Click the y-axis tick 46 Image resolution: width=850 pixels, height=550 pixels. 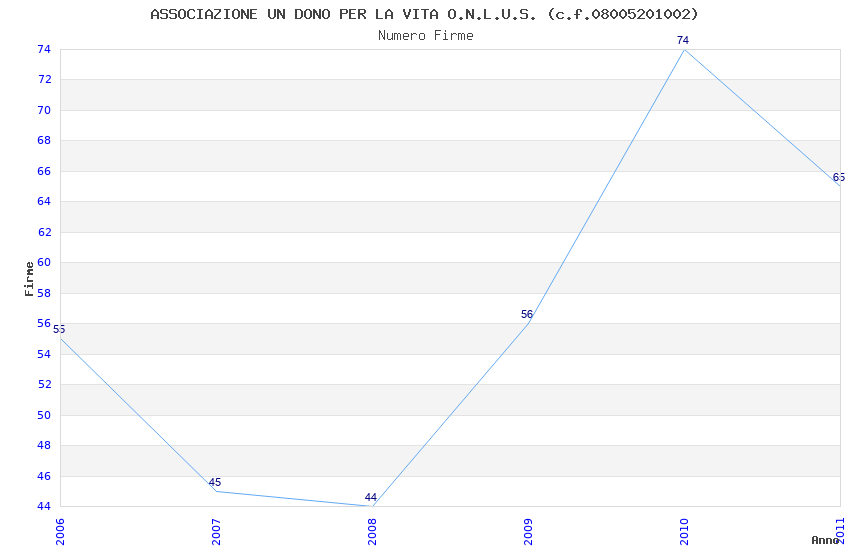coord(44,476)
